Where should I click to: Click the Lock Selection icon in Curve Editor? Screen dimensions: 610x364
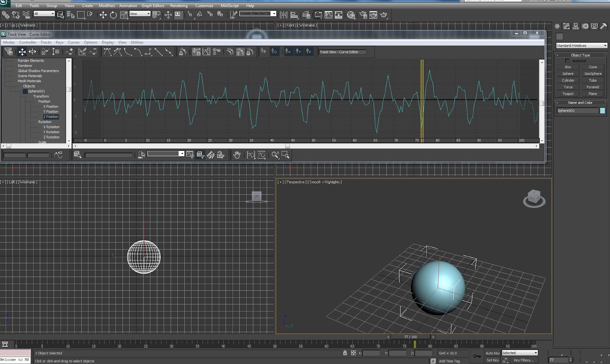[x=183, y=52]
